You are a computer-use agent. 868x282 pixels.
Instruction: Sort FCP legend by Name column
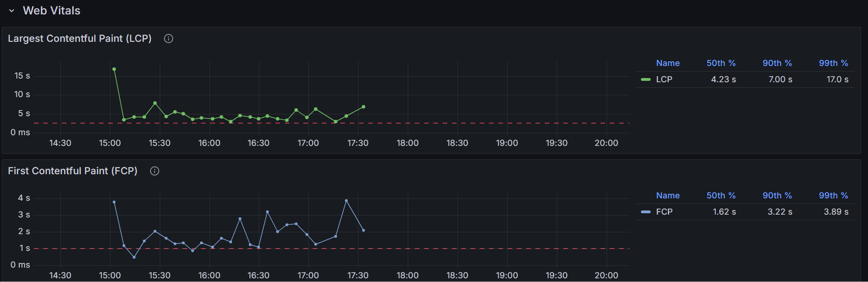[x=668, y=196]
